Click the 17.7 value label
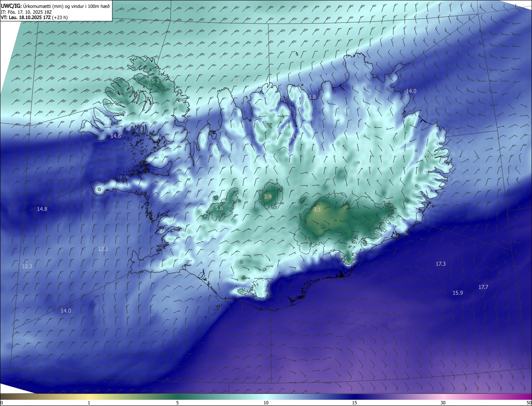This screenshot has height=406, width=532. pyautogui.click(x=483, y=287)
